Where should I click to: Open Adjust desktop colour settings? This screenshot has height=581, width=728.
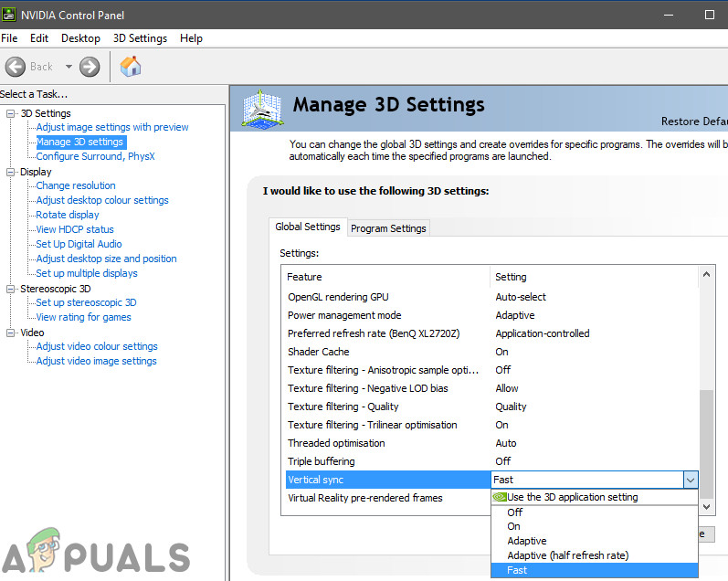[x=102, y=200]
